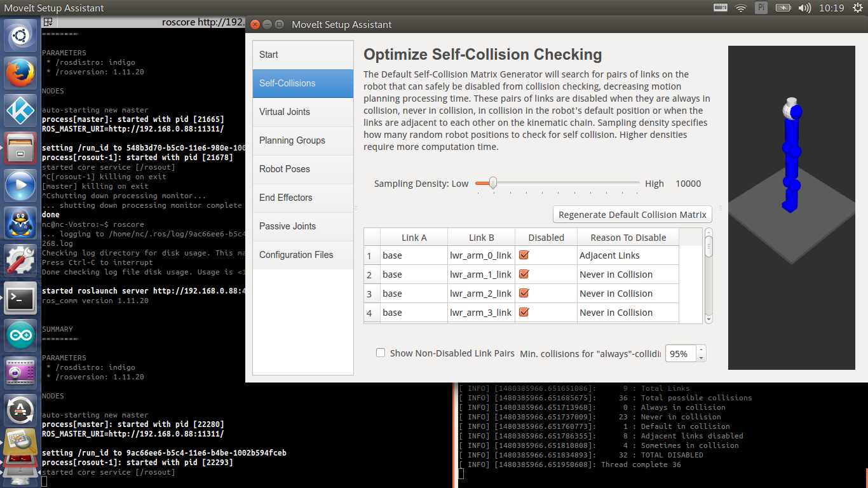Screen dimensions: 868x488
Task: Click the 10000 sampling density value
Action: (688, 184)
